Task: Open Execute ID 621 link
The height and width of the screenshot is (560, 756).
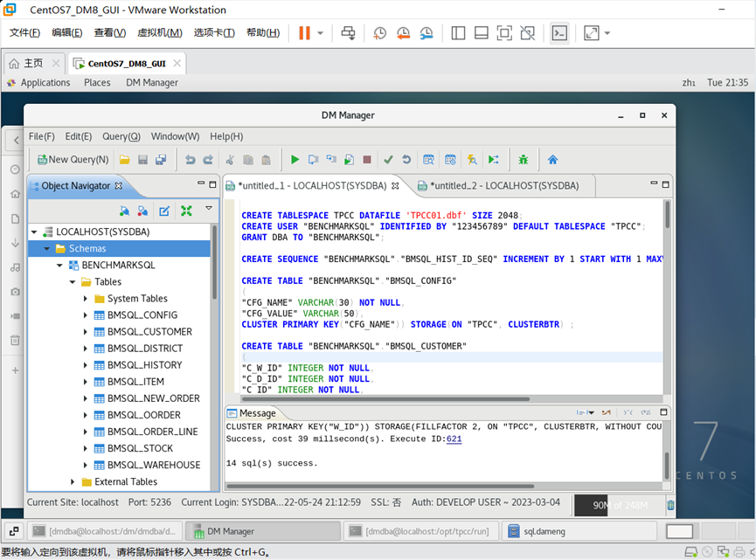Action: click(x=454, y=439)
